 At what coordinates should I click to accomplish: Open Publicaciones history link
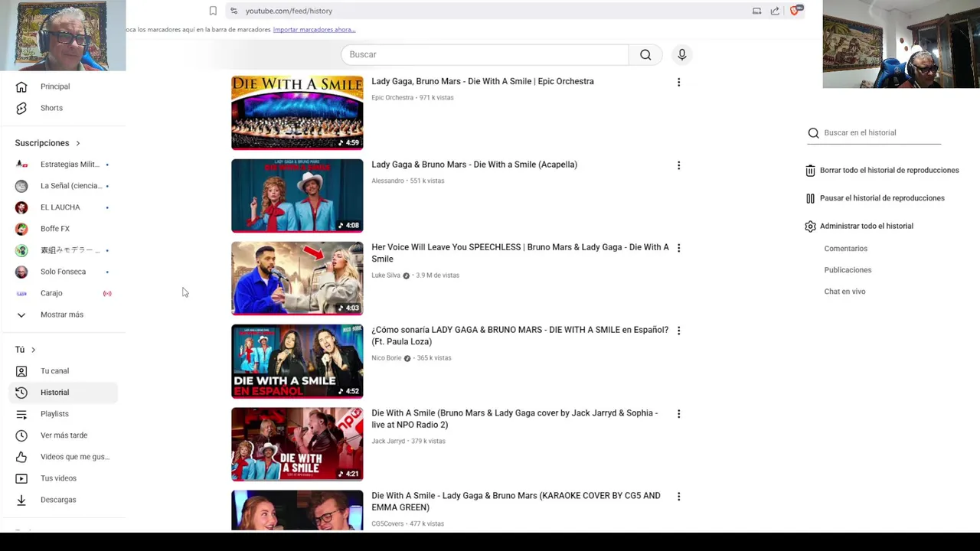pos(848,270)
